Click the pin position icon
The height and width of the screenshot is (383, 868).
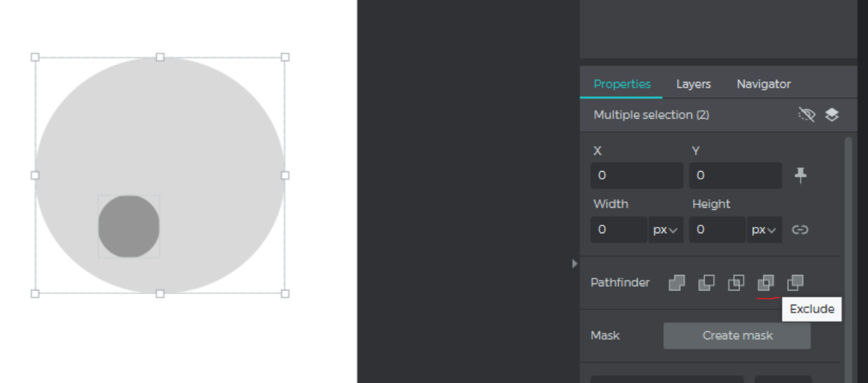coord(800,175)
